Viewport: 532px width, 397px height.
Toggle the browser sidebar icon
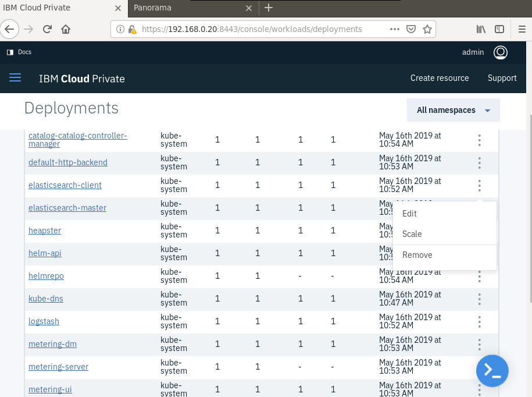(x=499, y=29)
